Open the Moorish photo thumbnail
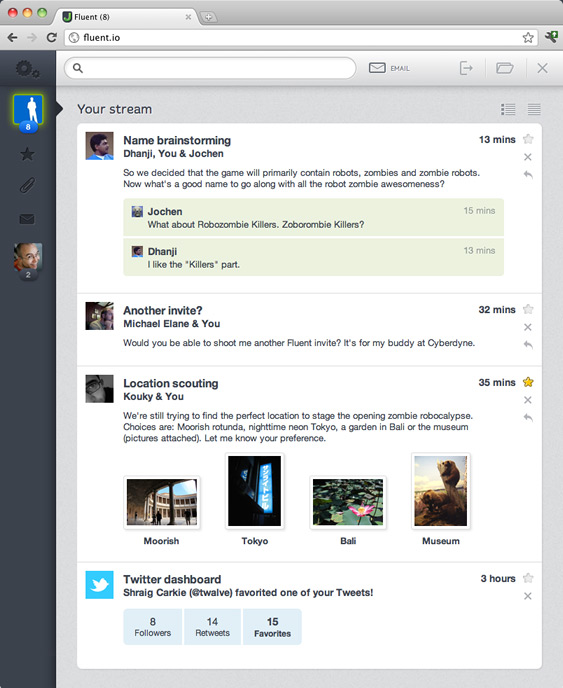Screen dimensions: 563x688 (x=162, y=502)
